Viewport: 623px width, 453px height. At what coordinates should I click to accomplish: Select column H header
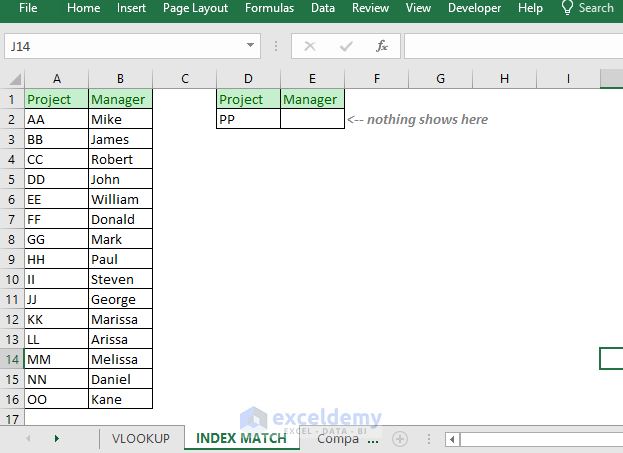(x=504, y=79)
